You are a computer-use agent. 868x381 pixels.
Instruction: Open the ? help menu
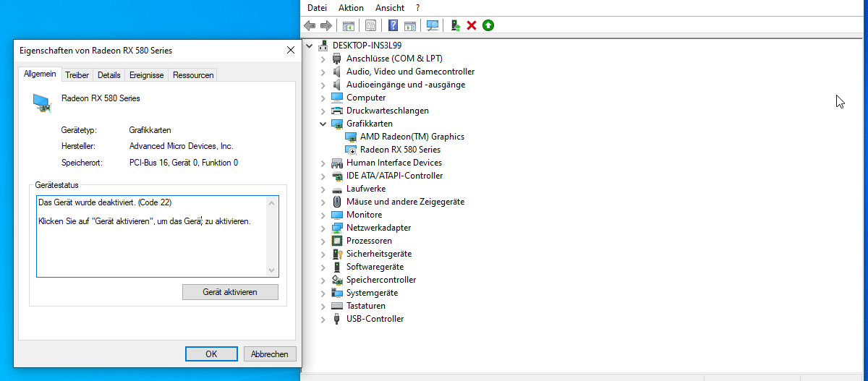coord(418,8)
